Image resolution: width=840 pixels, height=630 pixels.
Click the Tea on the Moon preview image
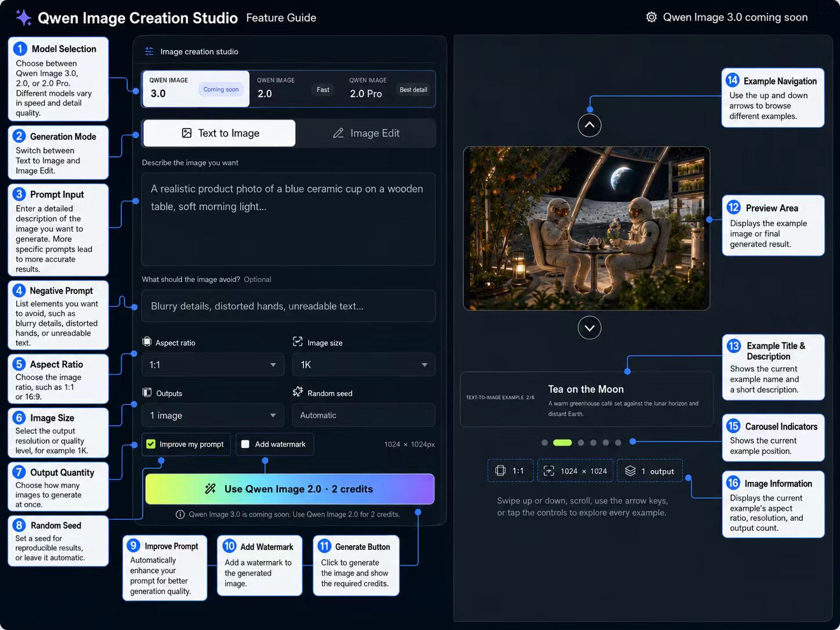tap(586, 228)
